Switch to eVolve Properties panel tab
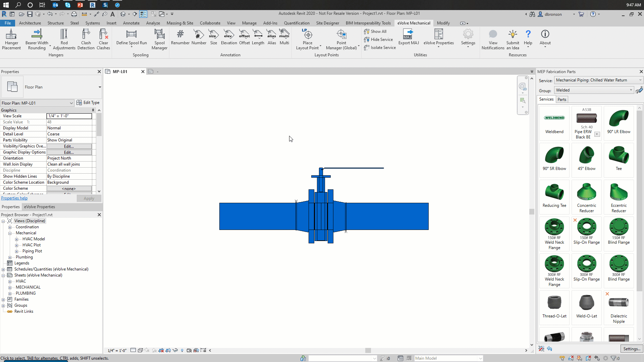 tap(40, 207)
